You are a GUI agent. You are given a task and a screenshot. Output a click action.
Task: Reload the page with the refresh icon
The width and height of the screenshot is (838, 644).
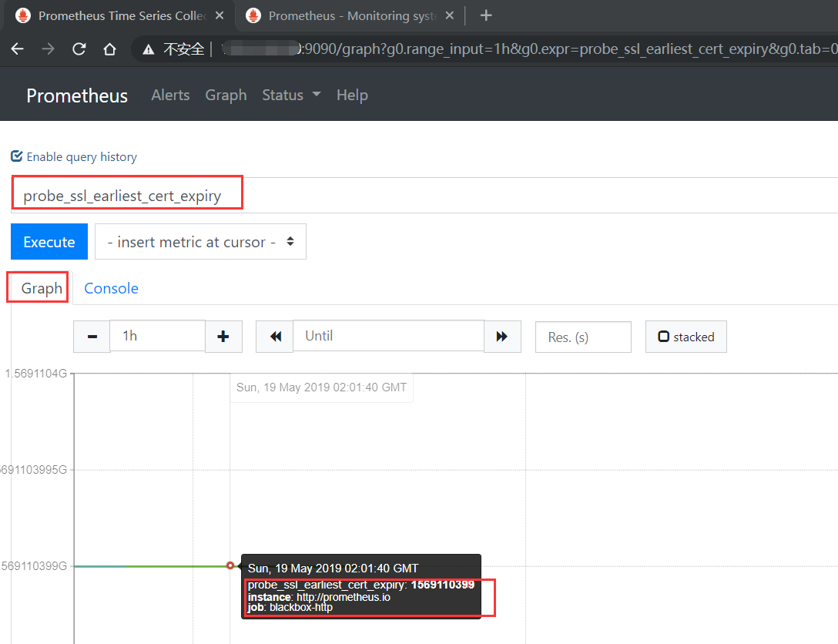pos(79,49)
